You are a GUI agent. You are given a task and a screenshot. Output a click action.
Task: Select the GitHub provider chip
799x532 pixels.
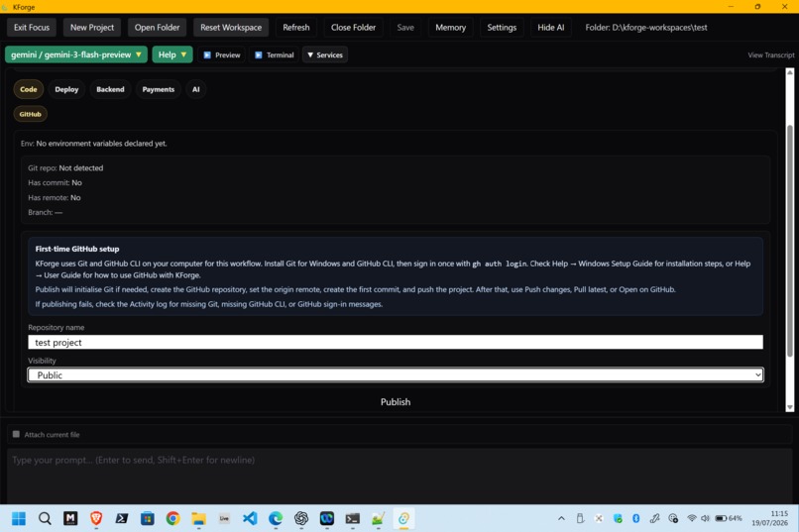point(30,114)
